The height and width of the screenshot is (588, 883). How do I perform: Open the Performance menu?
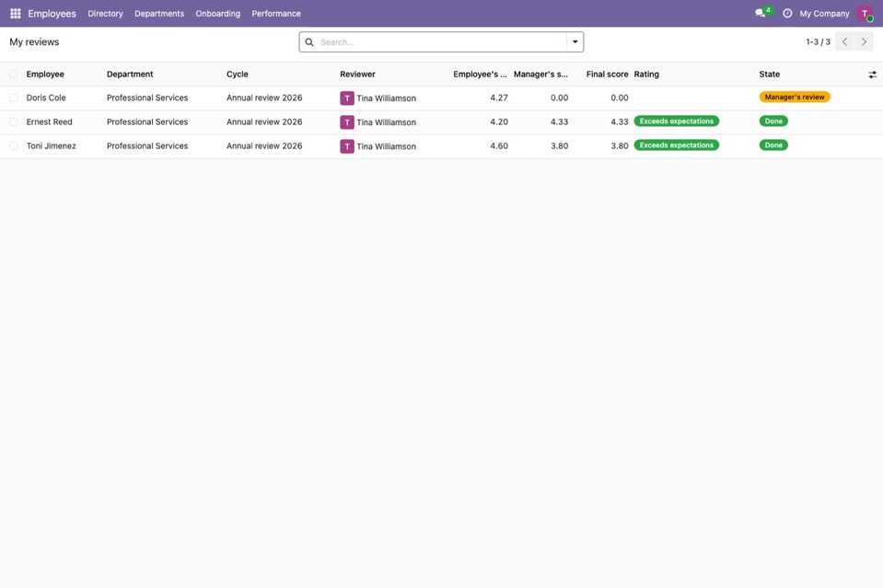pyautogui.click(x=276, y=14)
